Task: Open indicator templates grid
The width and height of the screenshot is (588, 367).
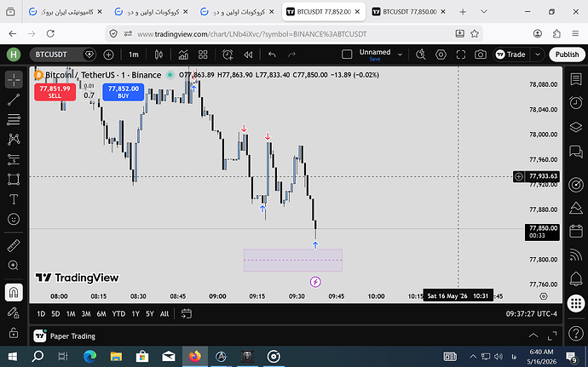Action: [x=203, y=54]
